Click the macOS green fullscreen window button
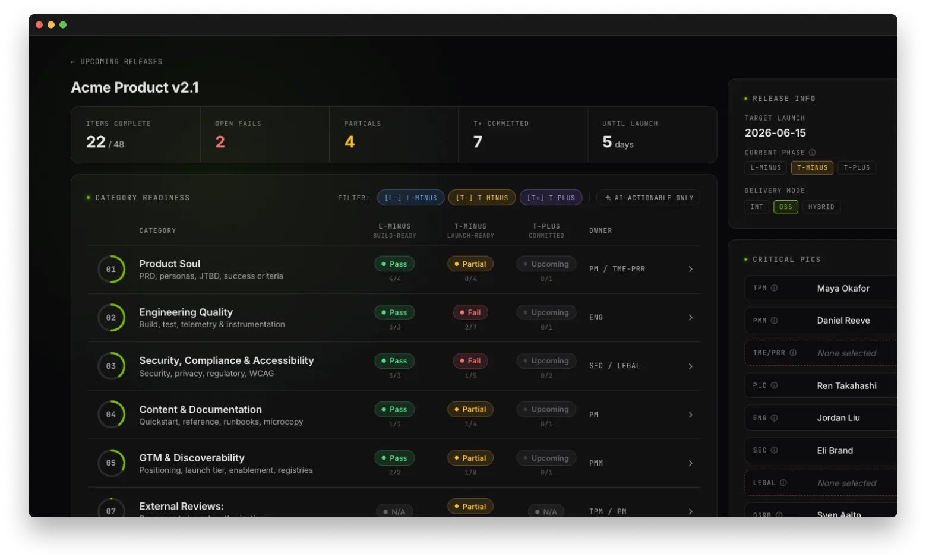The image size is (926, 560). (x=63, y=25)
